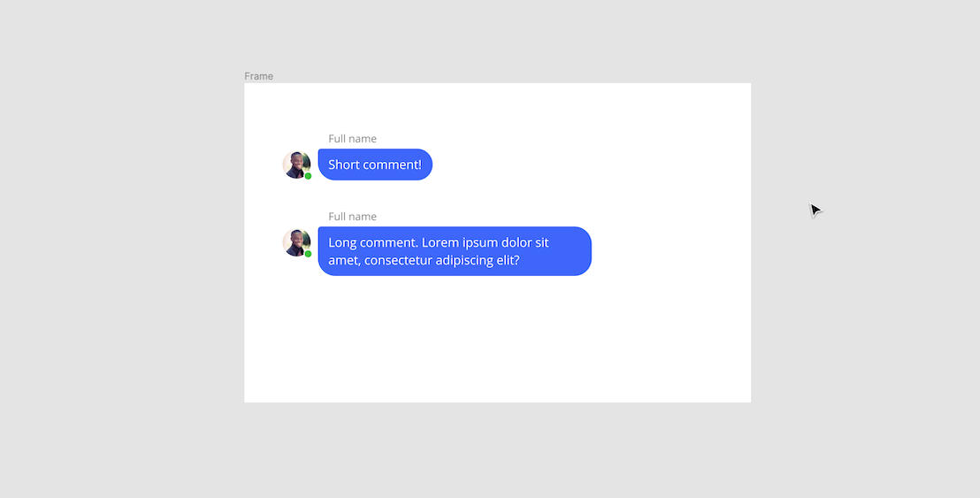The image size is (980, 498).
Task: Click "consectetur adipiscing elit?" in the long comment
Action: coord(442,260)
